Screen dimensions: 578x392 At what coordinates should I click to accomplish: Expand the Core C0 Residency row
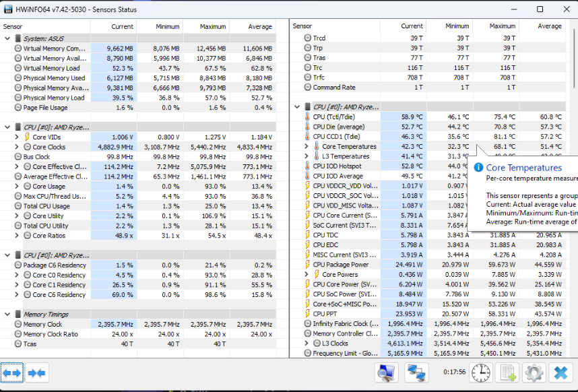(16, 275)
